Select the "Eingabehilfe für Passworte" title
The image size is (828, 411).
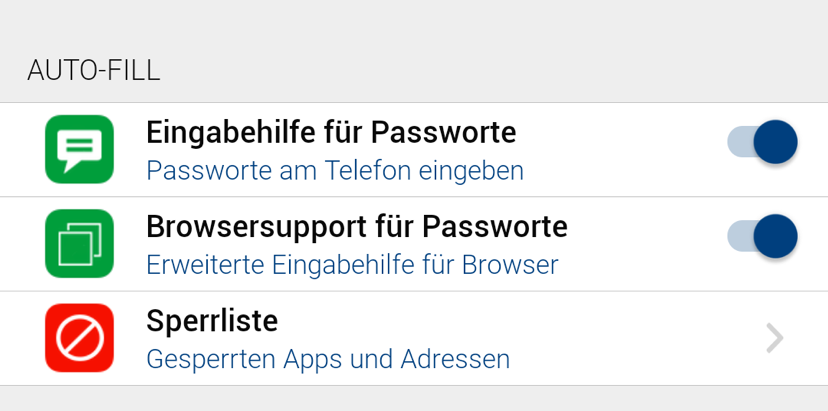pyautogui.click(x=331, y=132)
